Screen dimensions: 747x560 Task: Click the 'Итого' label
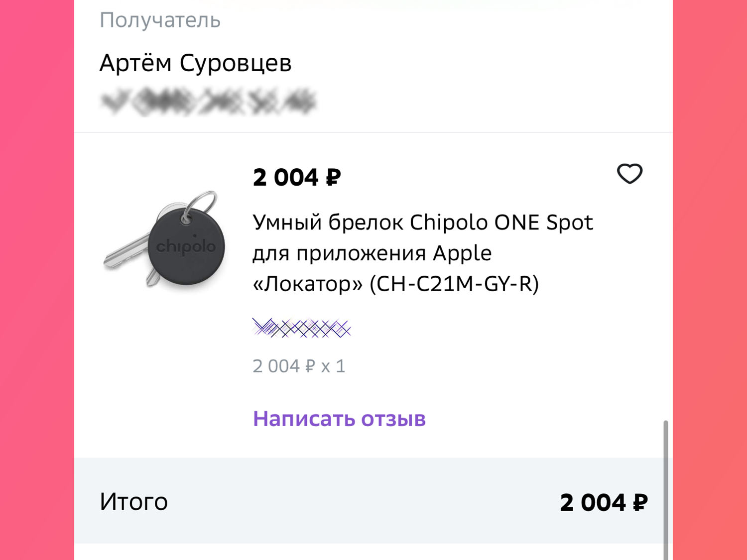coord(133,502)
